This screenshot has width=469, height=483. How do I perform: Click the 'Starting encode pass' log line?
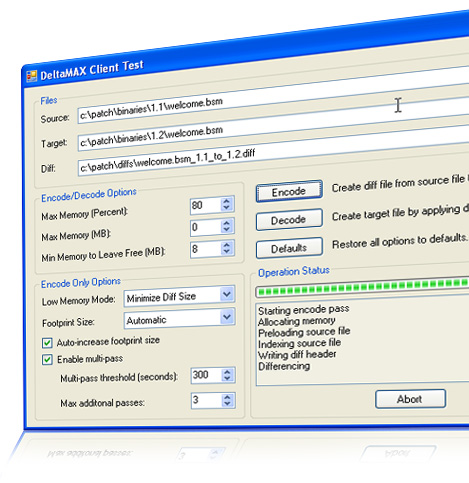pos(304,310)
